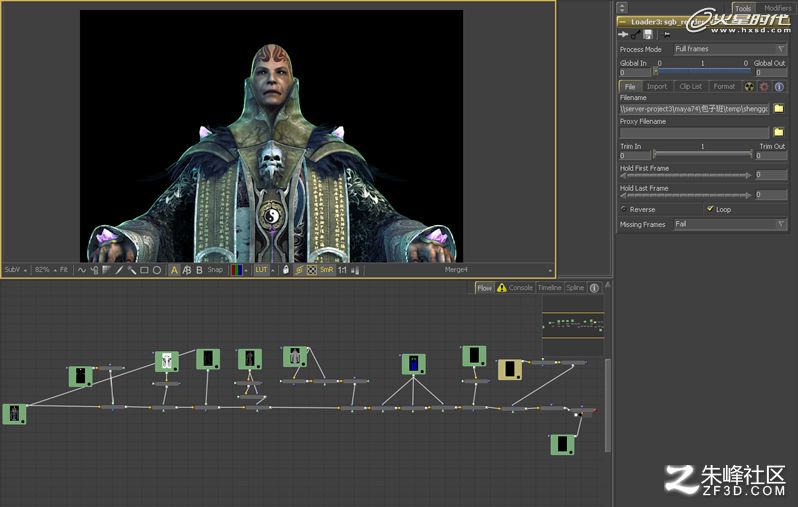798x507 pixels.
Task: Select the Clip List tab
Action: coord(691,87)
